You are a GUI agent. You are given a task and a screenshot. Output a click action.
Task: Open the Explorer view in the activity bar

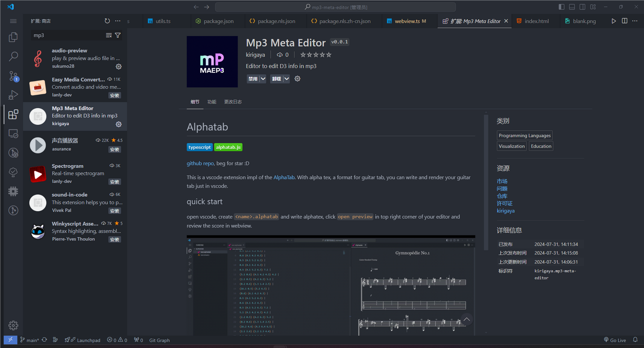coord(13,37)
